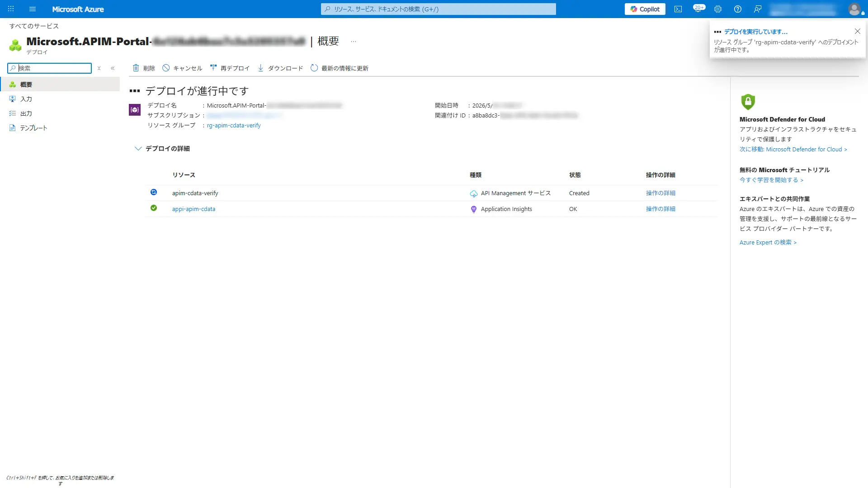This screenshot has width=868, height=488.
Task: Open the blurred subscription link
Action: click(x=245, y=116)
